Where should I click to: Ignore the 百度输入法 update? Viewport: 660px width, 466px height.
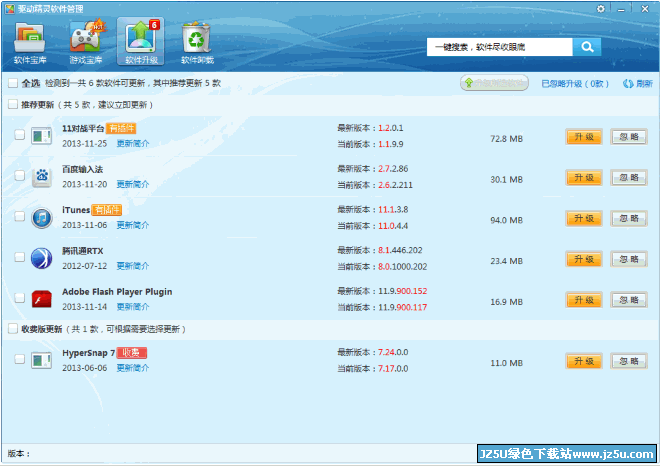click(x=629, y=178)
